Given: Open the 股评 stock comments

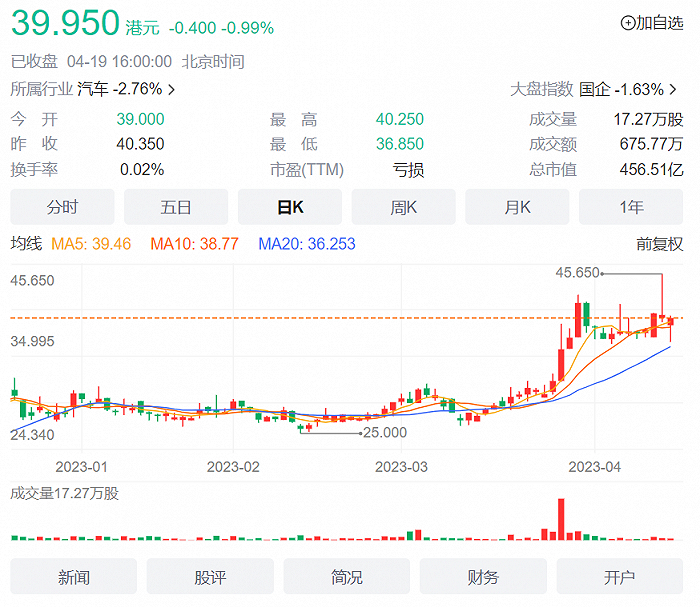Looking at the screenshot, I should [210, 577].
